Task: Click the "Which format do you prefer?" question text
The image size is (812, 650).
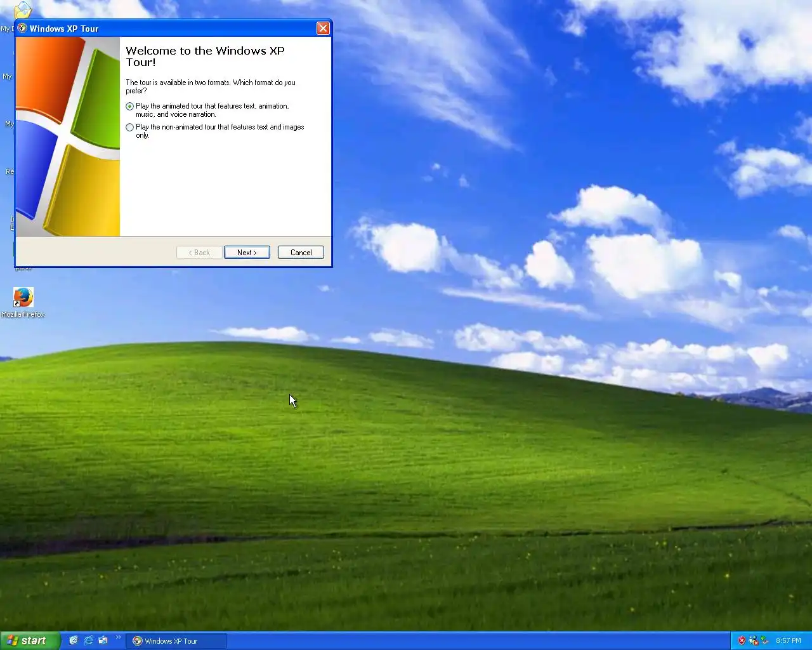Action: point(211,86)
